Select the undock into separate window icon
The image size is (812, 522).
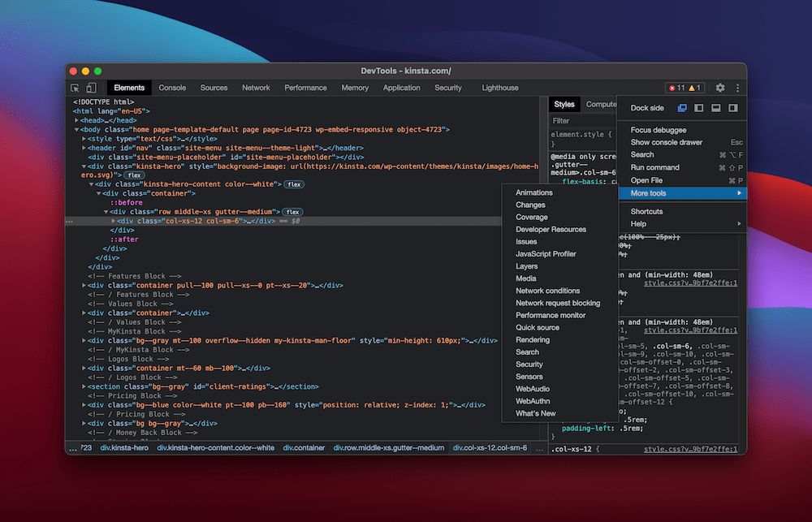pyautogui.click(x=682, y=108)
